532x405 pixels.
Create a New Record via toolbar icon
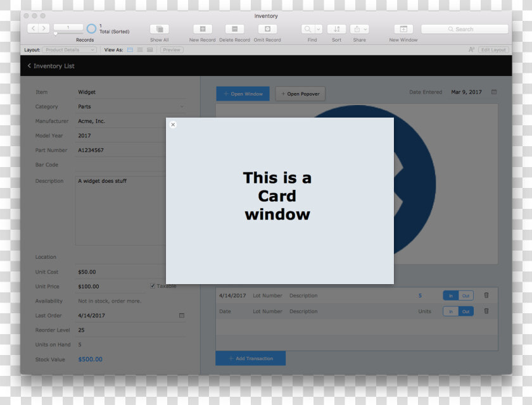click(203, 29)
